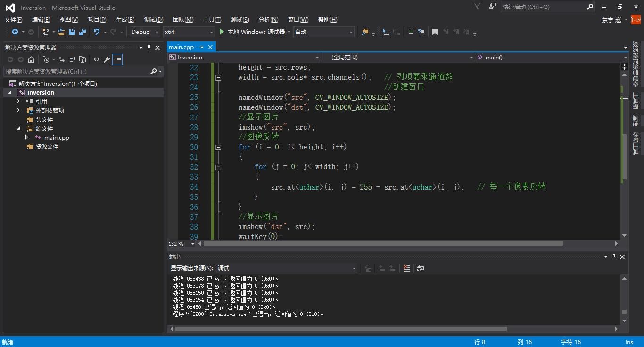
Task: Click the sync with active document icon
Action: click(x=62, y=59)
